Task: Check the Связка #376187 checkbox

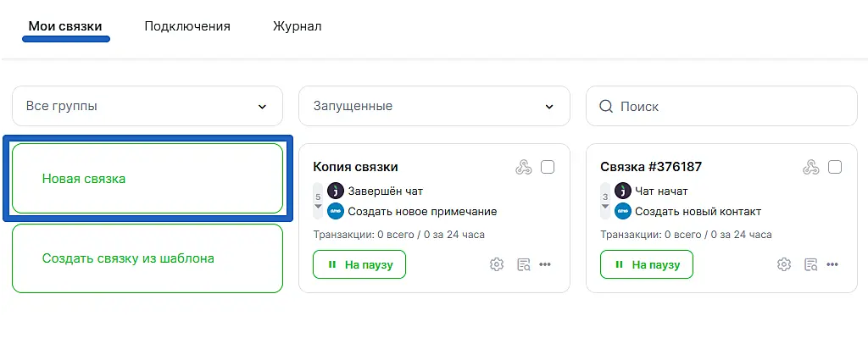Action: (x=835, y=167)
